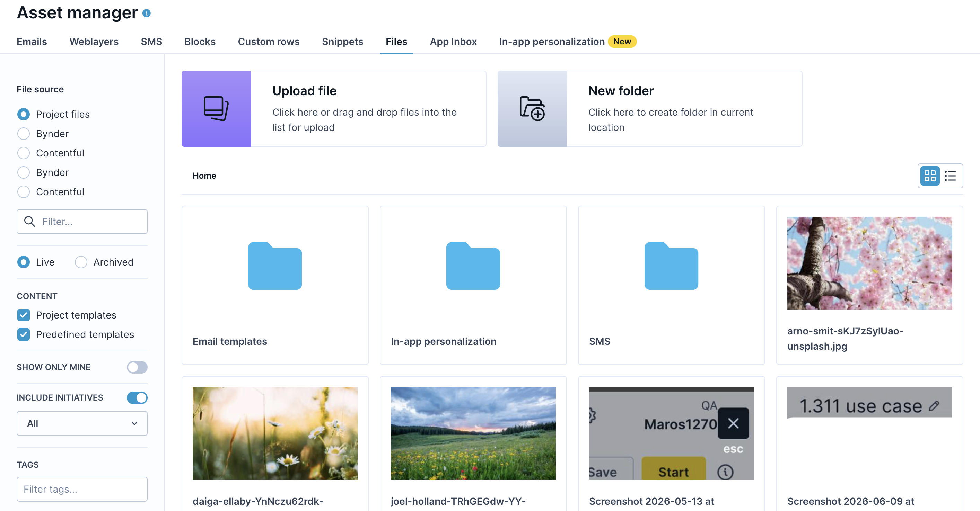
Task: Open the App Inbox tab
Action: click(x=454, y=42)
